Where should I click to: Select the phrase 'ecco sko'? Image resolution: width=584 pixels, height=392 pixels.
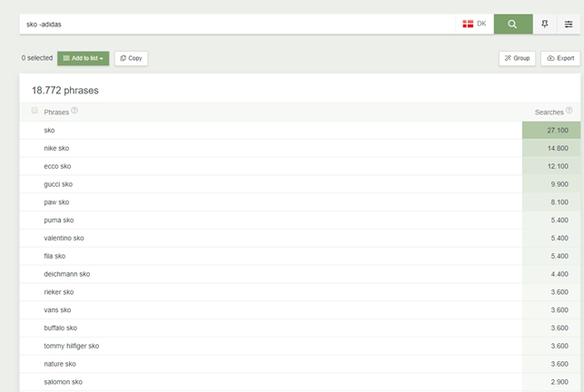pyautogui.click(x=57, y=166)
